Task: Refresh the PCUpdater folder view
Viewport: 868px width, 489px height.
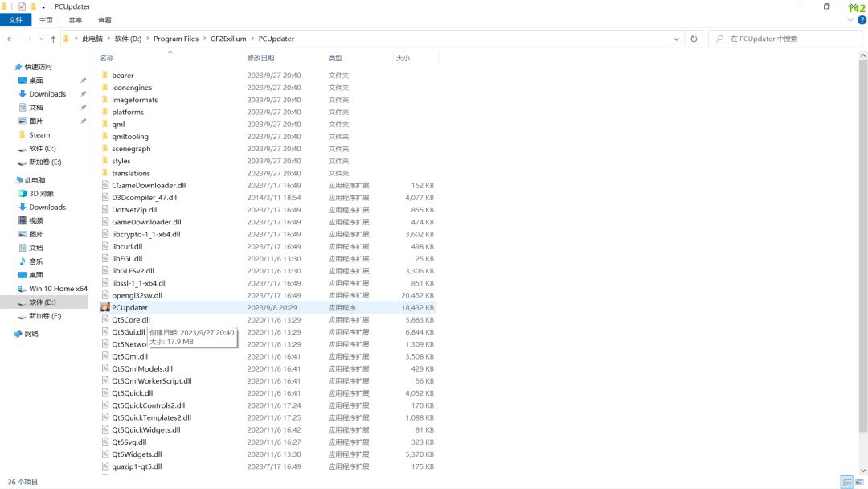Action: [694, 39]
